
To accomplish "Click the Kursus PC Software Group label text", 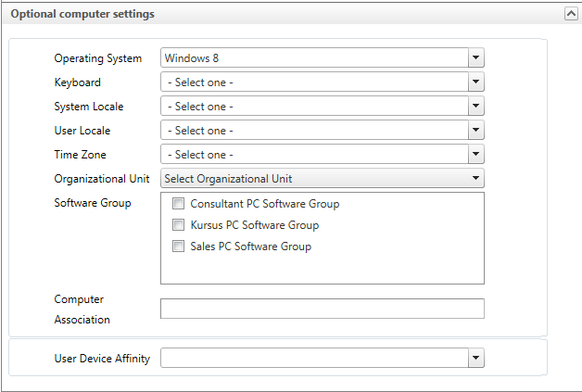I will pos(254,225).
